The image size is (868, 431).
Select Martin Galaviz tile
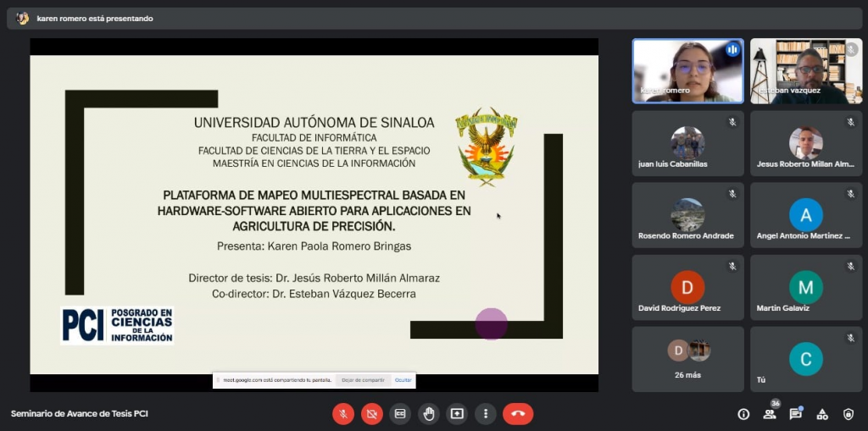tap(806, 287)
